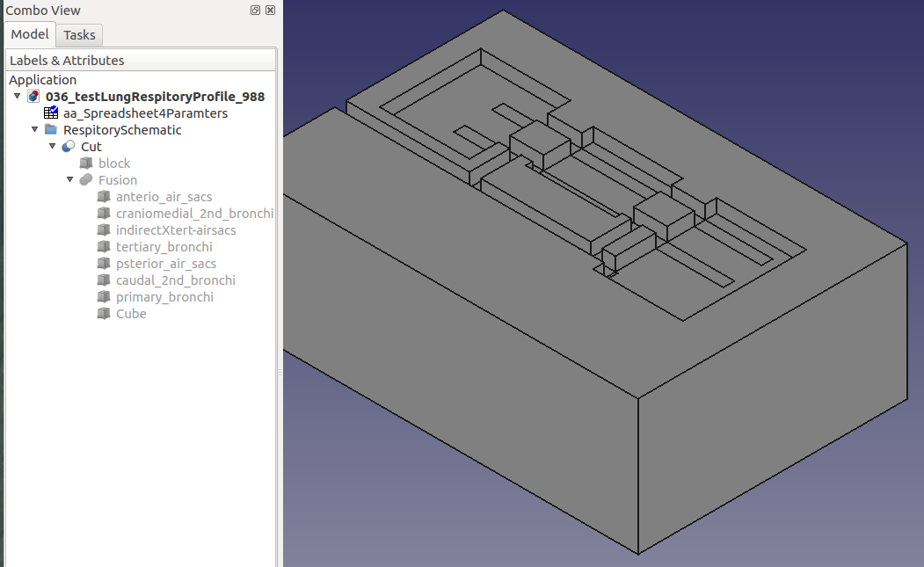
Task: Click the Cut boolean operation icon
Action: (x=69, y=147)
